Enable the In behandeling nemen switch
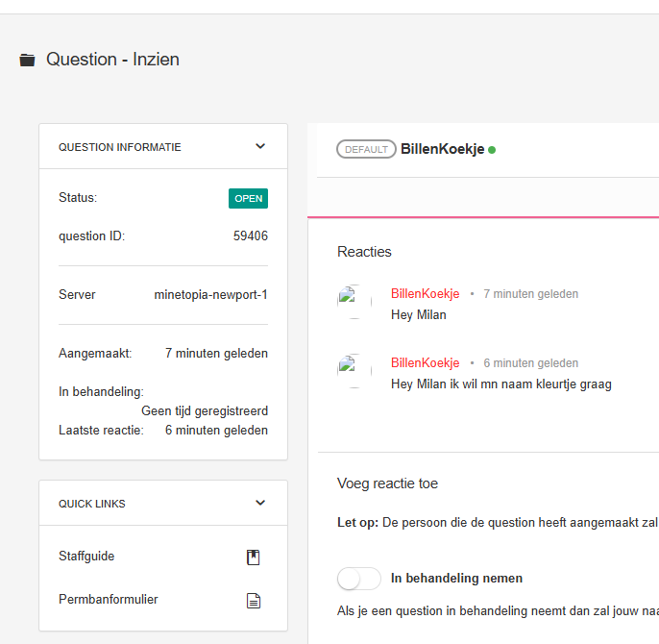 click(x=359, y=579)
